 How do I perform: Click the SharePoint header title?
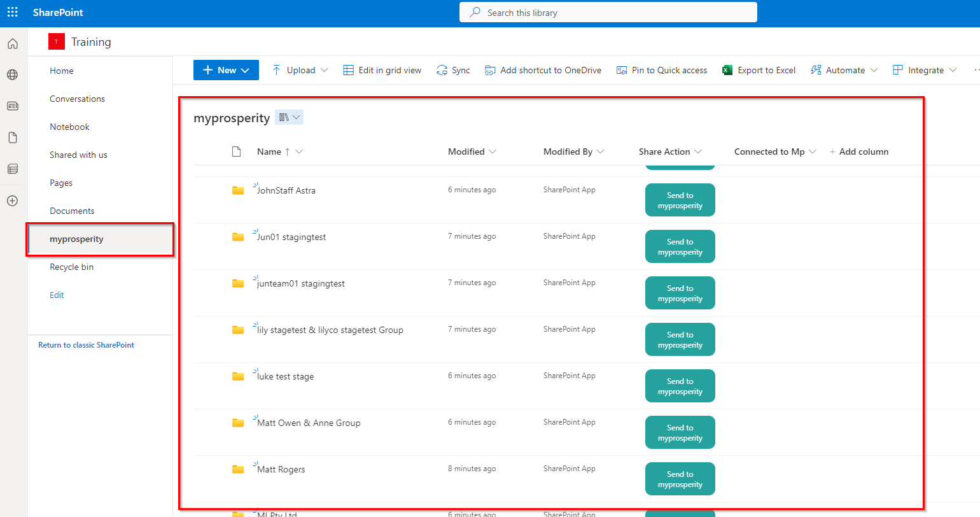coord(58,13)
